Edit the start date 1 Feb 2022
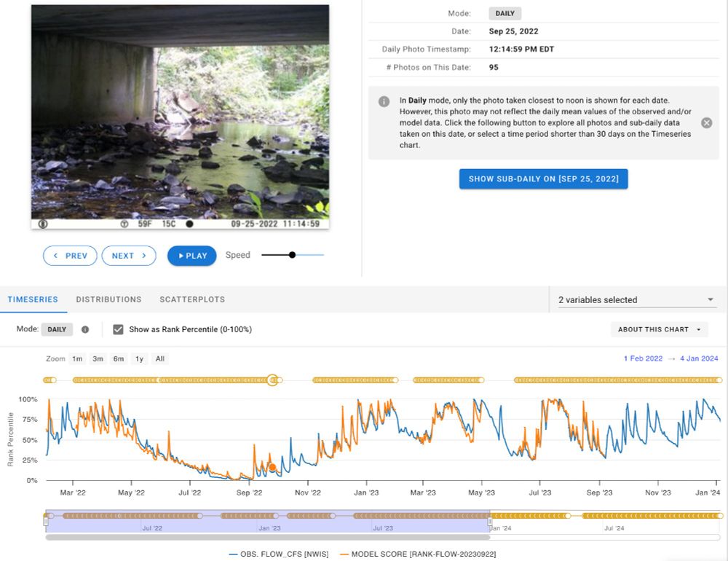 click(643, 358)
